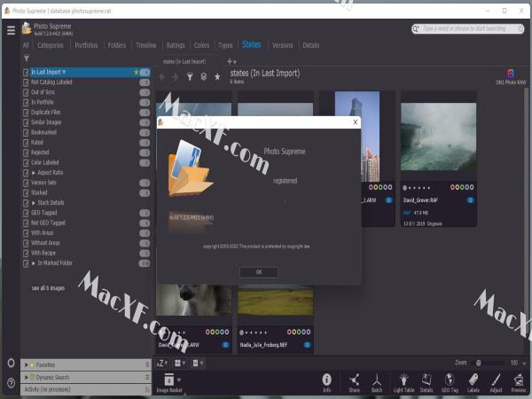The height and width of the screenshot is (399, 532).
Task: Switch to the Ratings tab
Action: click(176, 45)
